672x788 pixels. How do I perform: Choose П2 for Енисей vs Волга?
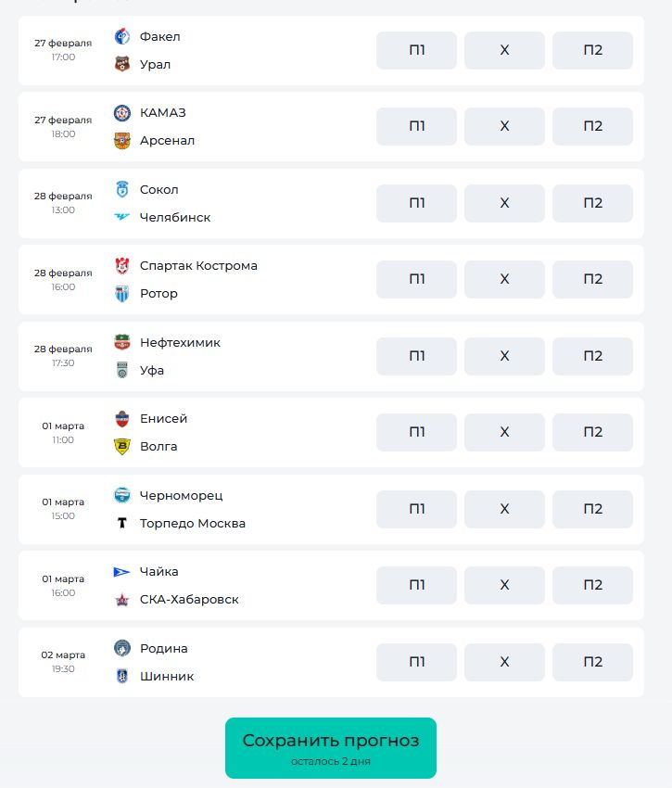pos(592,432)
